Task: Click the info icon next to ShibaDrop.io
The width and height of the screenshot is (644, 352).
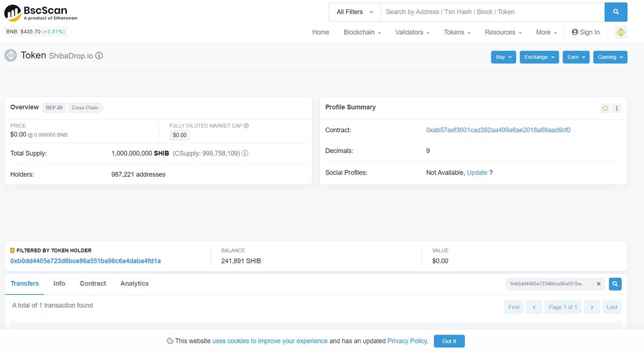Action: click(x=99, y=55)
